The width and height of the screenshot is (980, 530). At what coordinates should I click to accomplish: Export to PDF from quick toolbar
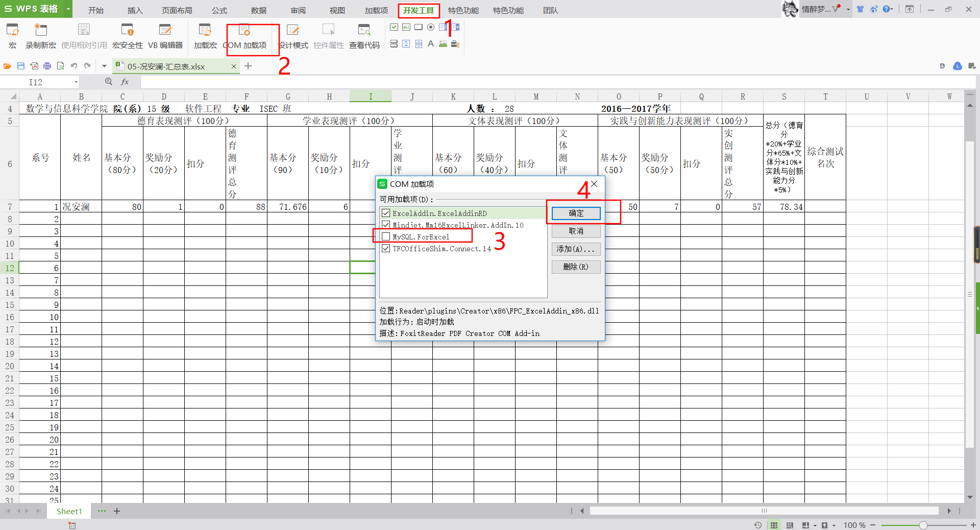[x=34, y=66]
